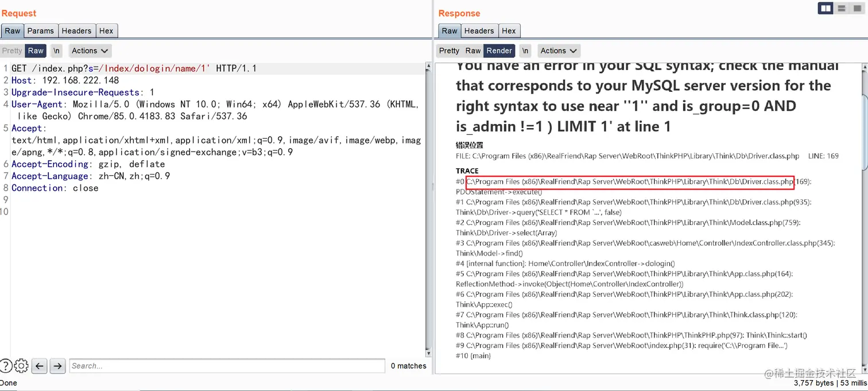Switch Request view to Pretty
This screenshot has width=868, height=391.
(x=12, y=51)
